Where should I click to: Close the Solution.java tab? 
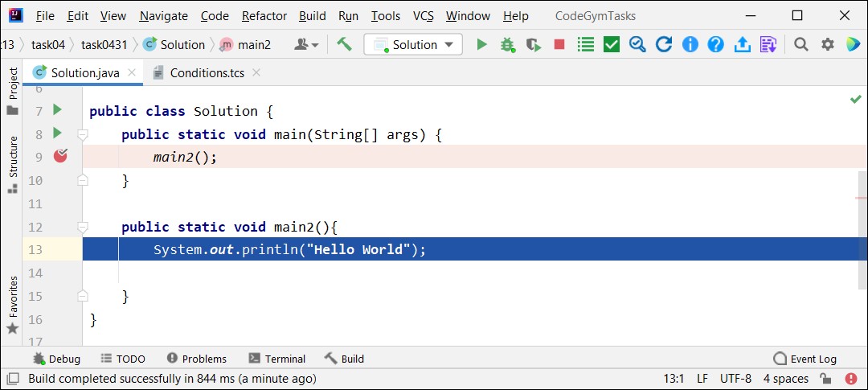(x=131, y=72)
